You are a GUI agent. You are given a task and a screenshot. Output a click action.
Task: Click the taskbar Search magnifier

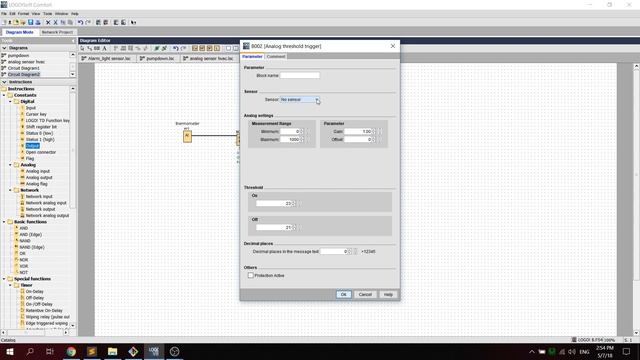pyautogui.click(x=30, y=351)
